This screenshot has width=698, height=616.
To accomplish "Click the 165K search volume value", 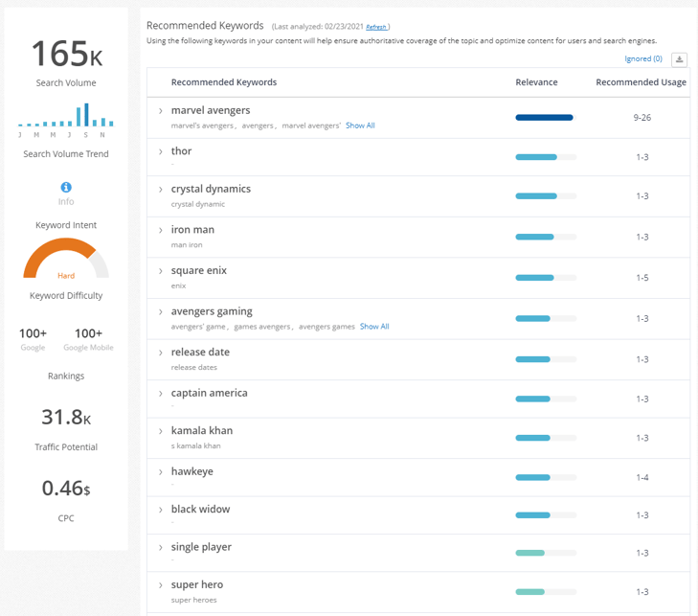I will (67, 54).
